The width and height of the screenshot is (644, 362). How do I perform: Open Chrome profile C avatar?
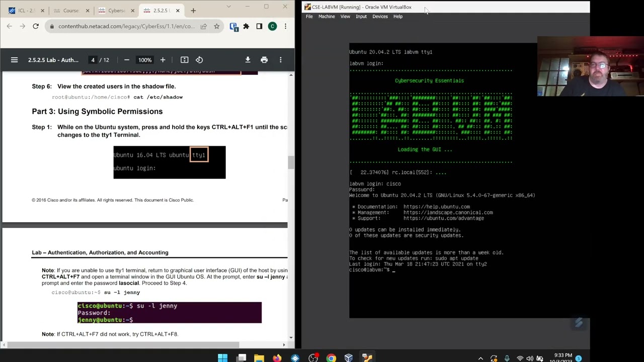tap(272, 26)
